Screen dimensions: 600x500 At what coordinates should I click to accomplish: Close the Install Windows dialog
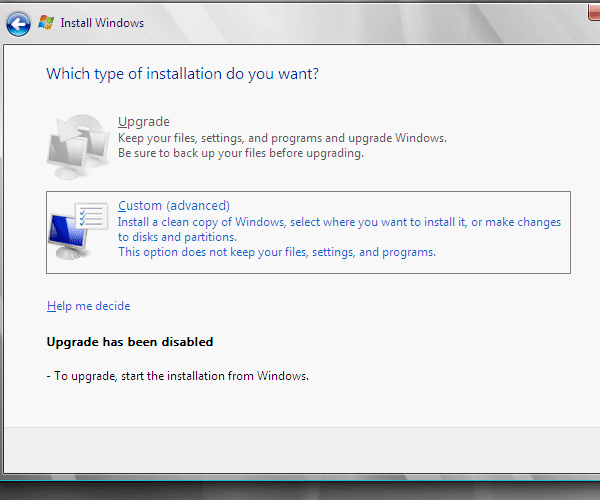(594, 11)
